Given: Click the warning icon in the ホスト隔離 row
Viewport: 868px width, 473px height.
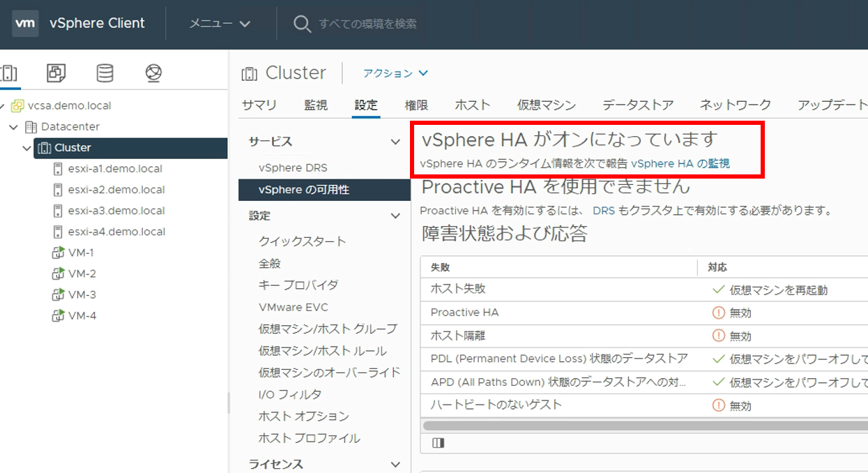Looking at the screenshot, I should [x=719, y=336].
